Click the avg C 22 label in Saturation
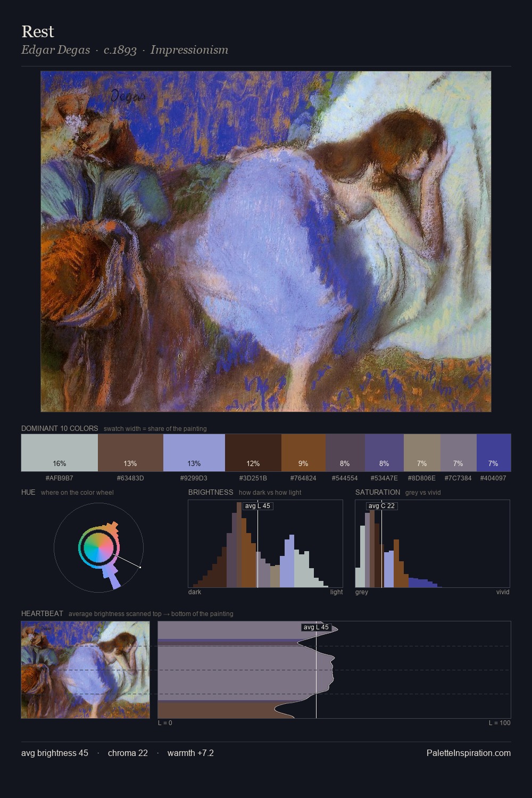 [381, 505]
